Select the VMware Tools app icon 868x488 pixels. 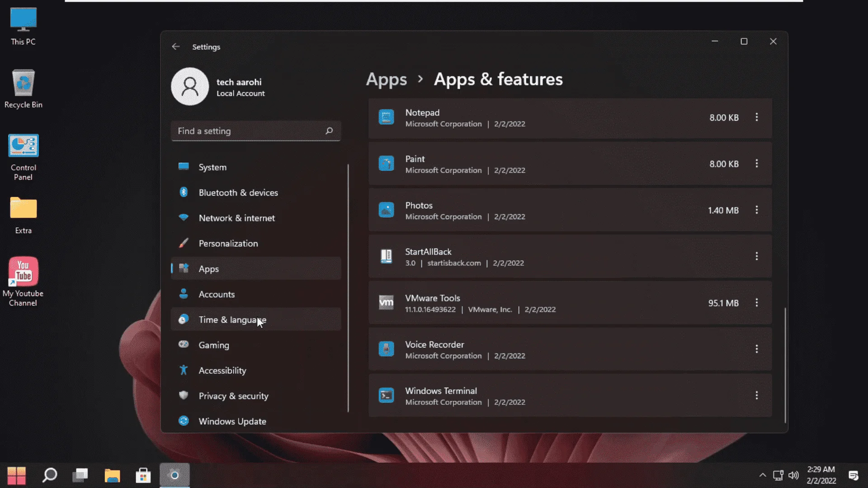click(x=386, y=303)
